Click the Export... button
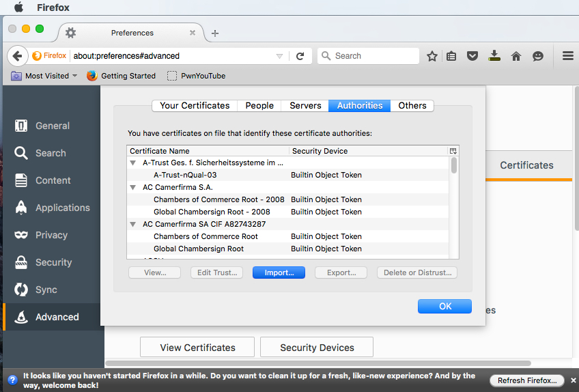579x392 pixels. (341, 272)
